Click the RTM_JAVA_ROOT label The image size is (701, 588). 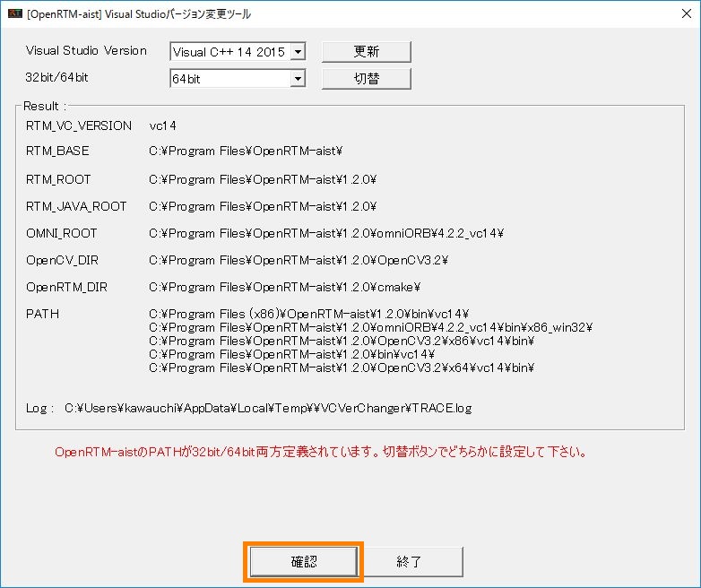coord(76,206)
